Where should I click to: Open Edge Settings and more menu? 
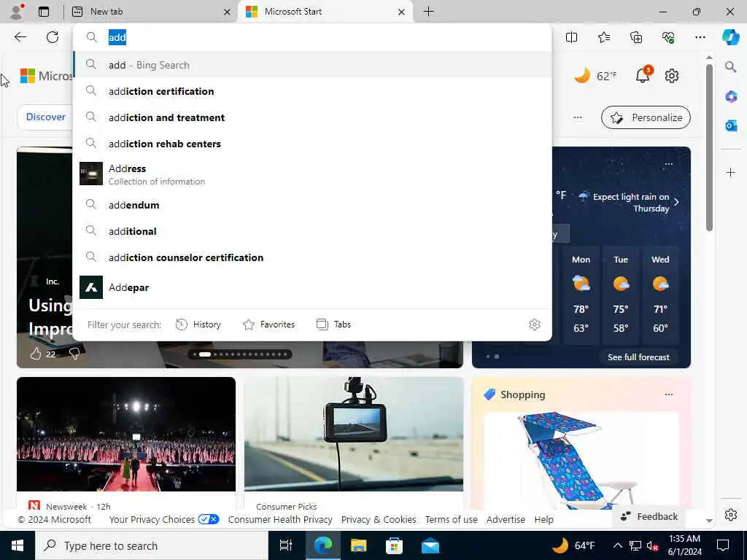(700, 37)
